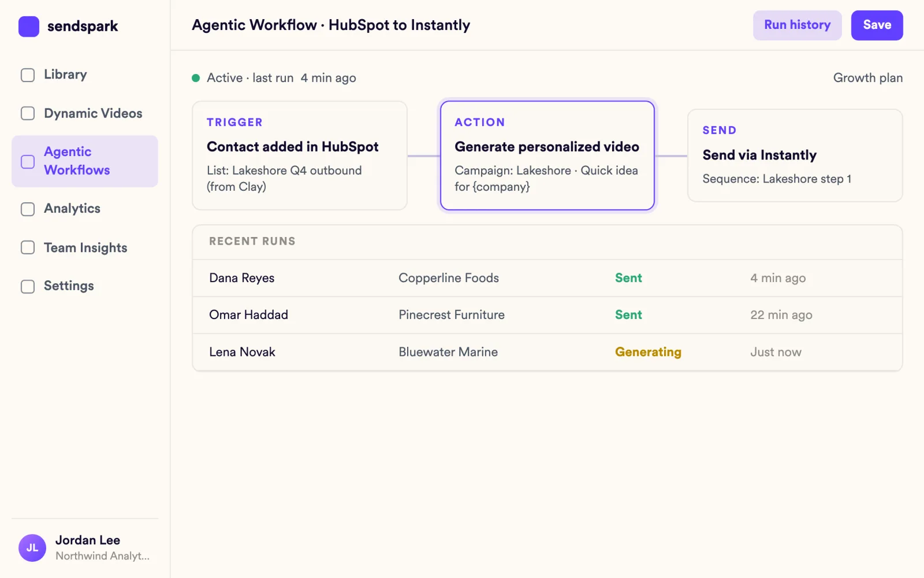Select the Generate personalized video action card

547,155
